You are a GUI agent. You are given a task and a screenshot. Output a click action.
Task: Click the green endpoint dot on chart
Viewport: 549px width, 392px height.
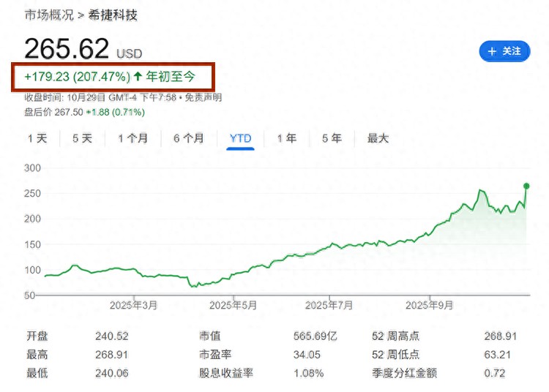pyautogui.click(x=526, y=186)
